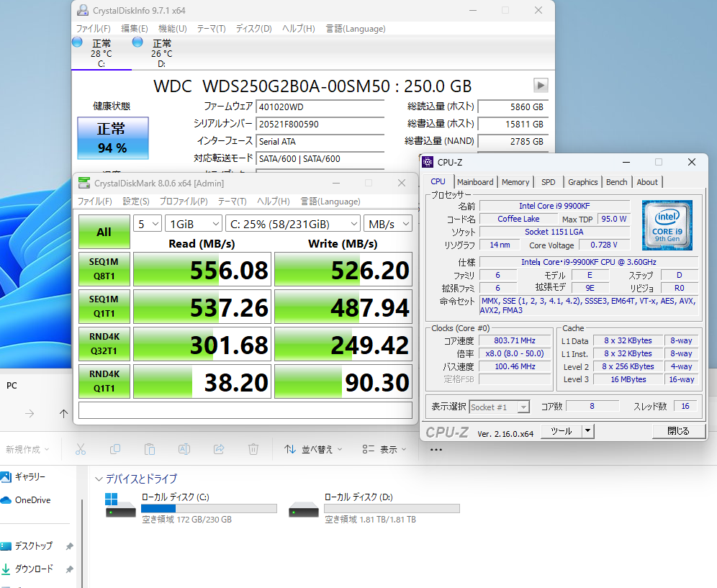
Task: Open the MB/s unit dropdown
Action: click(387, 224)
